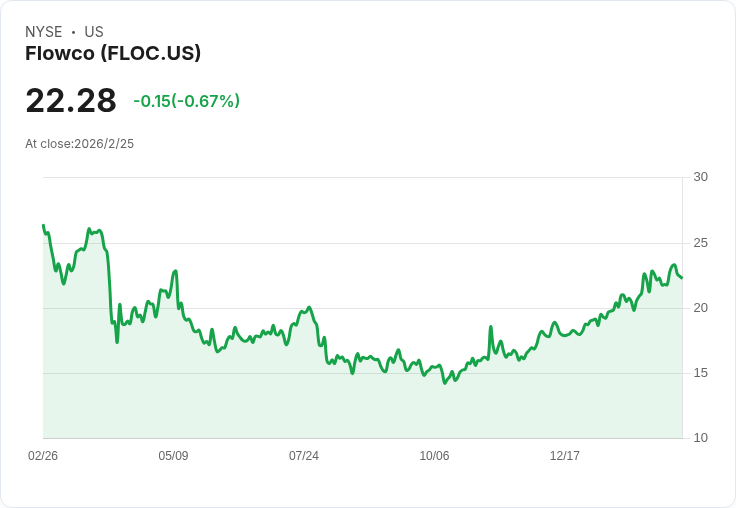Click the sharp price spike between 10/06 and 12/17
Image resolution: width=736 pixels, height=508 pixels.
[x=491, y=327]
